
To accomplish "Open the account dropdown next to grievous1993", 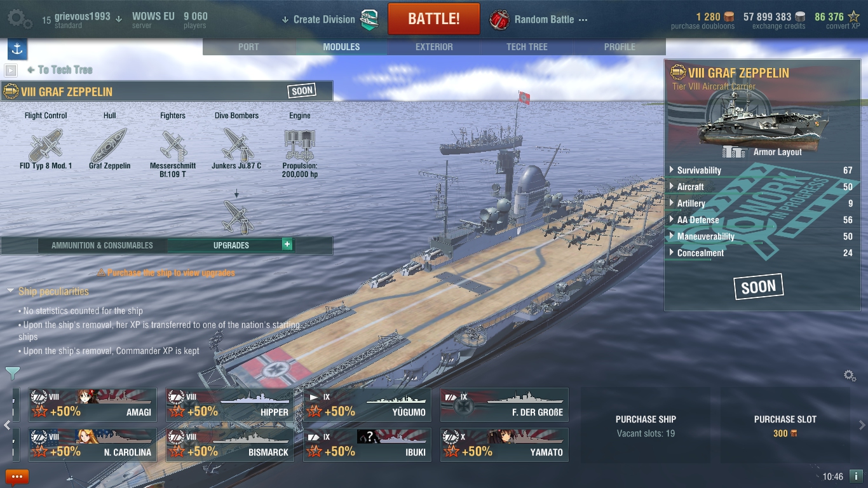I will point(119,18).
